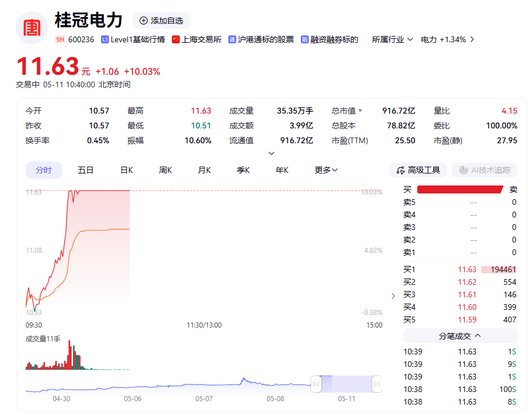
Task: Click the plus icon in 添加自选
Action: pos(143,21)
